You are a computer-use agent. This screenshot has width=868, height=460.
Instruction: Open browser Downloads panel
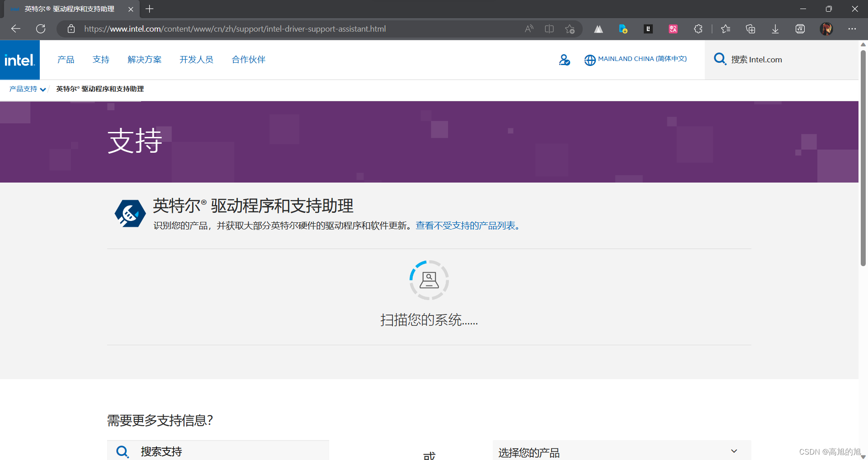775,29
